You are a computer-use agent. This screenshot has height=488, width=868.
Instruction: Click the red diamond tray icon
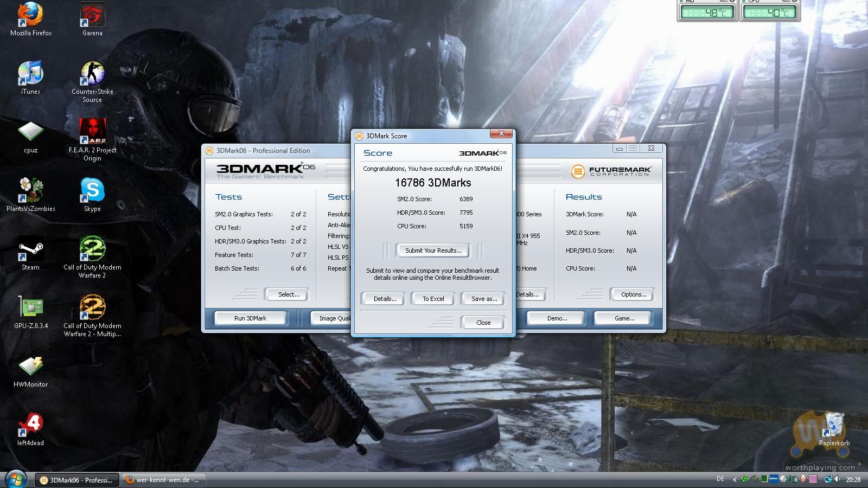point(803,479)
